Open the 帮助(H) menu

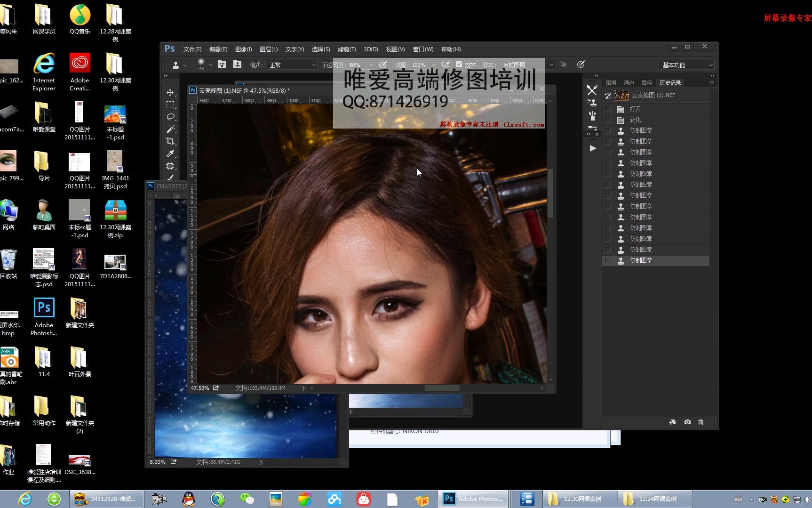click(x=451, y=49)
